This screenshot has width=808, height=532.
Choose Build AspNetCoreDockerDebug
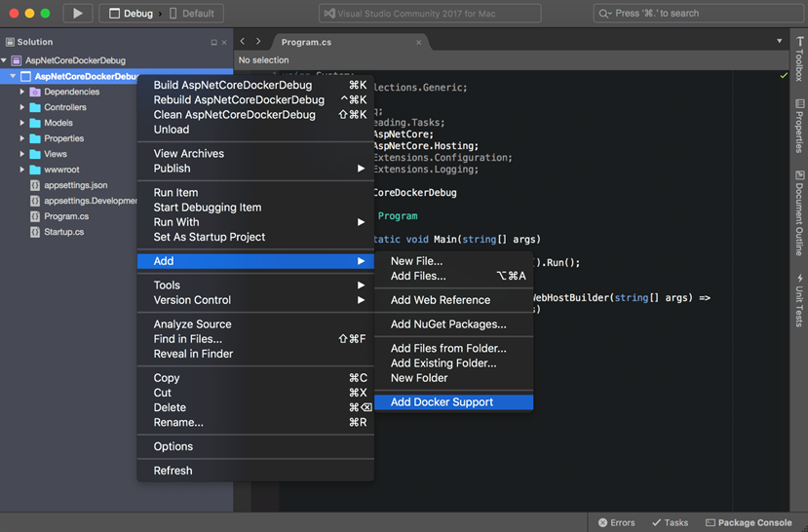coord(255,85)
